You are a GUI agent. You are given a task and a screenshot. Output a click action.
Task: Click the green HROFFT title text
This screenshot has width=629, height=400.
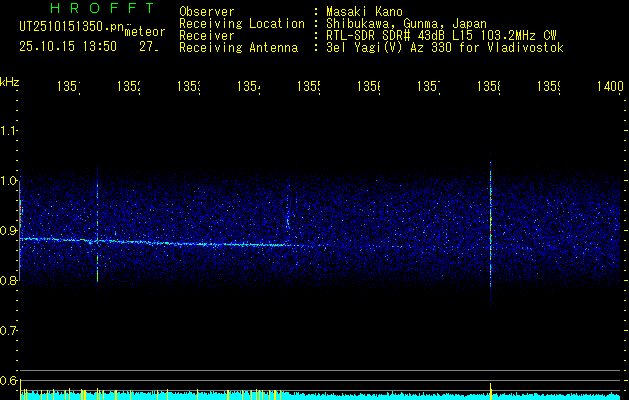tap(103, 8)
